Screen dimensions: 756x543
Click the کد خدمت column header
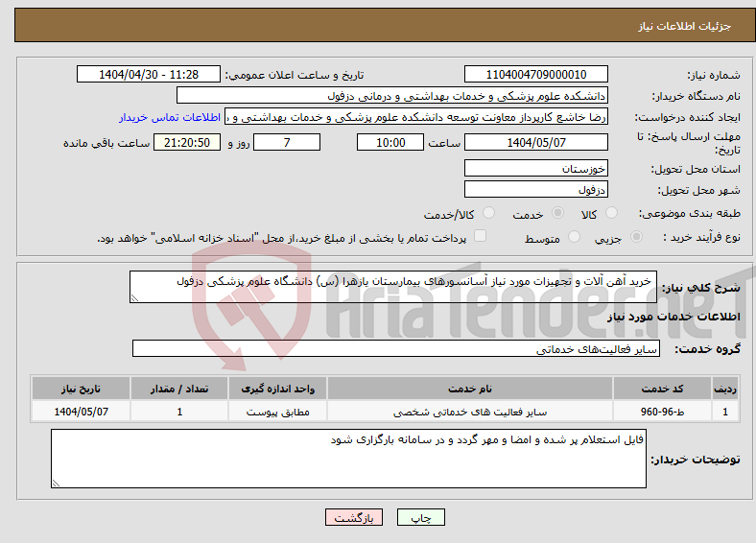pos(663,389)
